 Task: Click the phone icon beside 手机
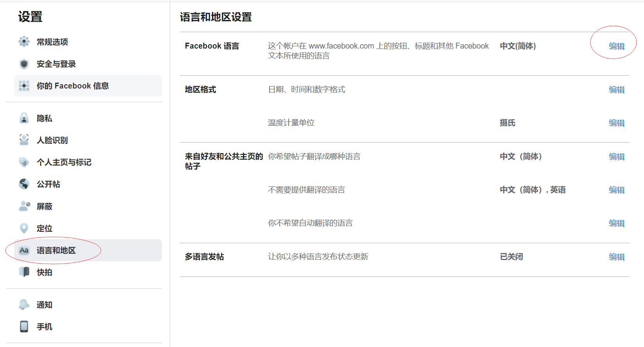click(24, 326)
